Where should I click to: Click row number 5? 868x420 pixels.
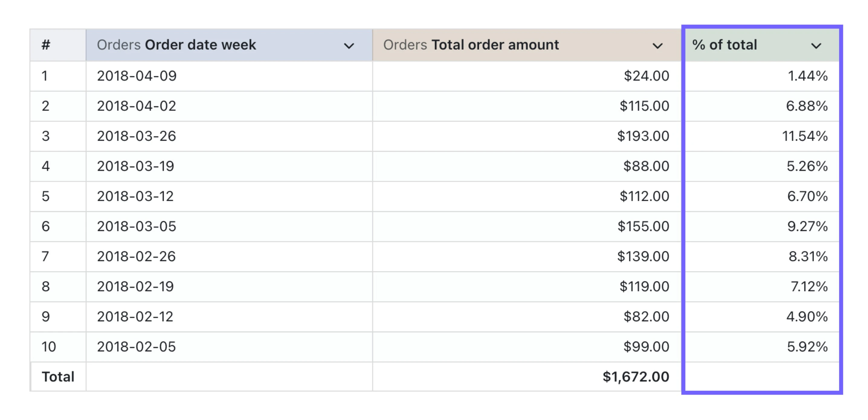pyautogui.click(x=46, y=196)
